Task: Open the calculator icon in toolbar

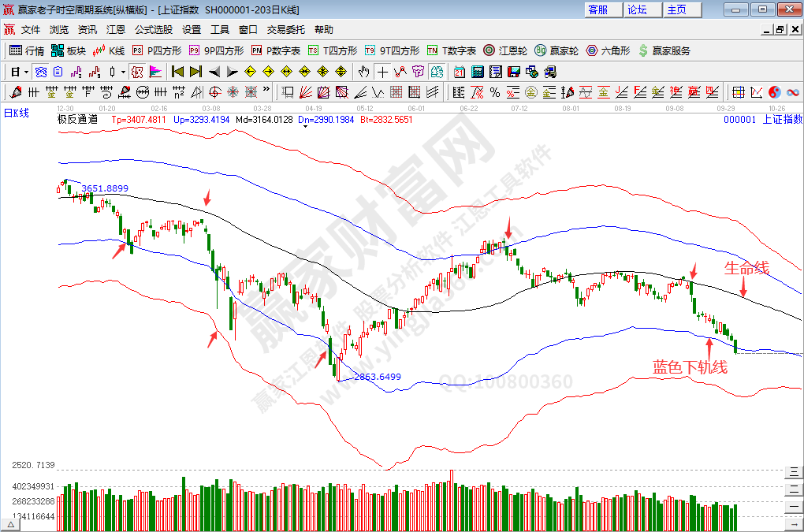Action: 477,71
